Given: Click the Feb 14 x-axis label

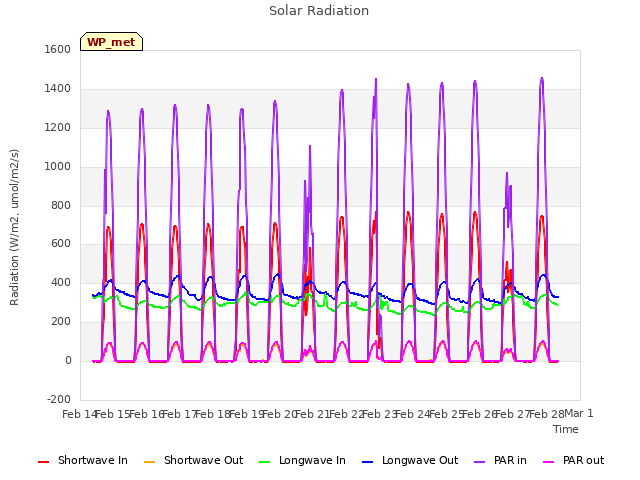Looking at the screenshot, I should (x=79, y=414).
